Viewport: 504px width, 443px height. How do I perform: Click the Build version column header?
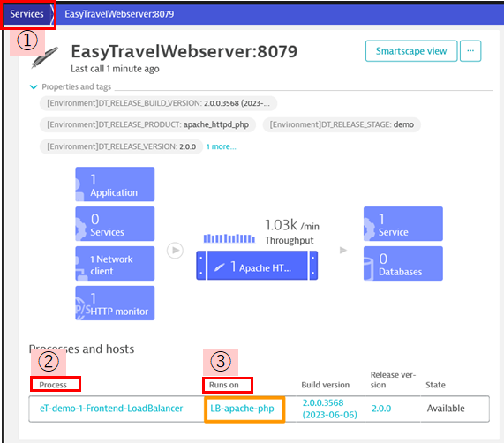coord(326,385)
